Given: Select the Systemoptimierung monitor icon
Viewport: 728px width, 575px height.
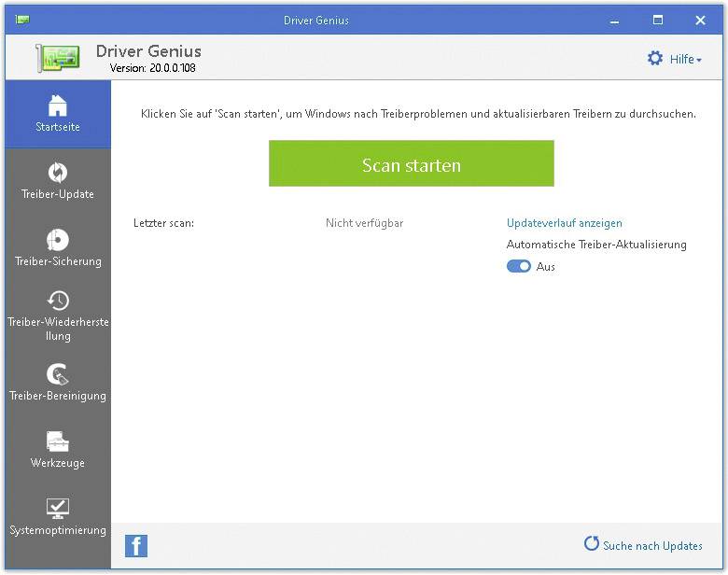Looking at the screenshot, I should click(58, 509).
